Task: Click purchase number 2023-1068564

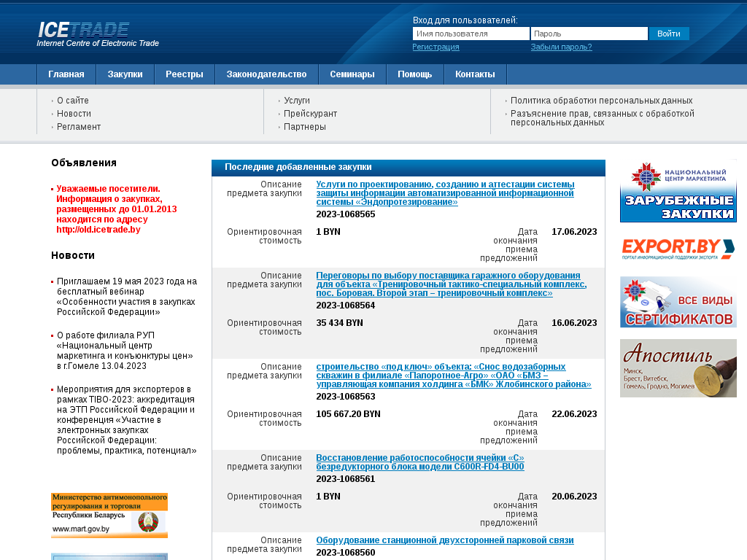Action: point(345,306)
